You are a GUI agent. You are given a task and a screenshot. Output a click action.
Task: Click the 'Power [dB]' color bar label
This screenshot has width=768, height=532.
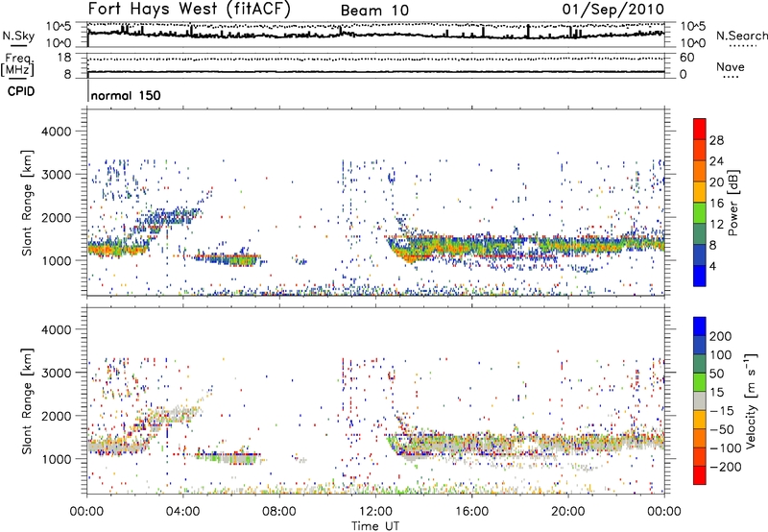click(732, 203)
